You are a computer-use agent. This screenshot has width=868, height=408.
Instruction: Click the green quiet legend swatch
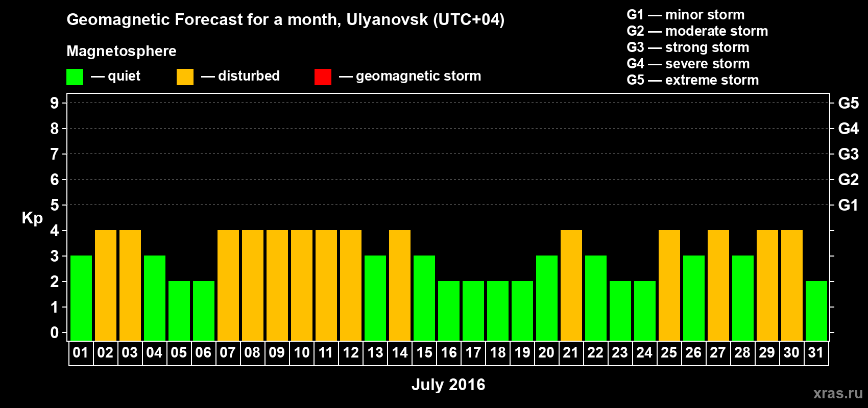[x=75, y=77]
